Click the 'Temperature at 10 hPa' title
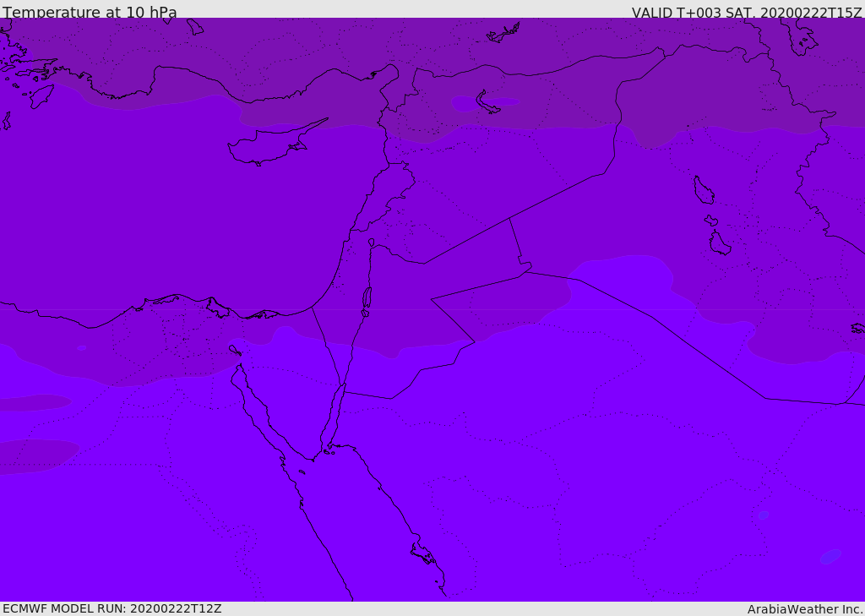 tap(90, 13)
